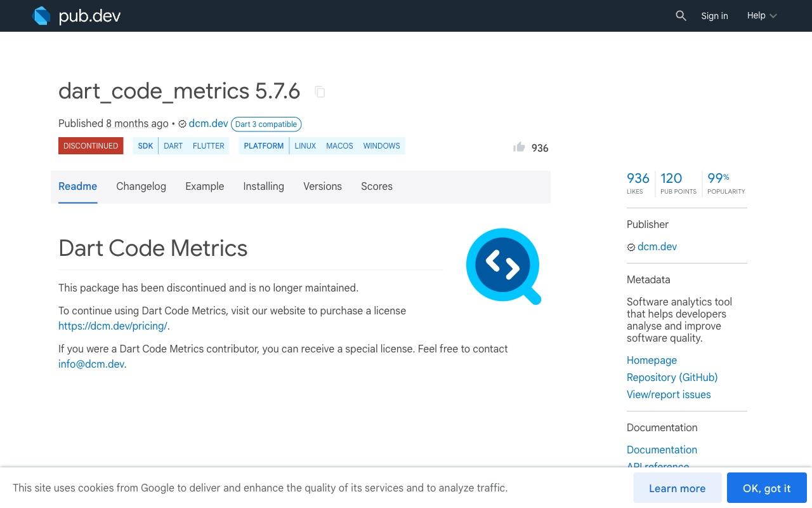The image size is (812, 508).
Task: Open the Repository (GitHub) link
Action: point(672,377)
